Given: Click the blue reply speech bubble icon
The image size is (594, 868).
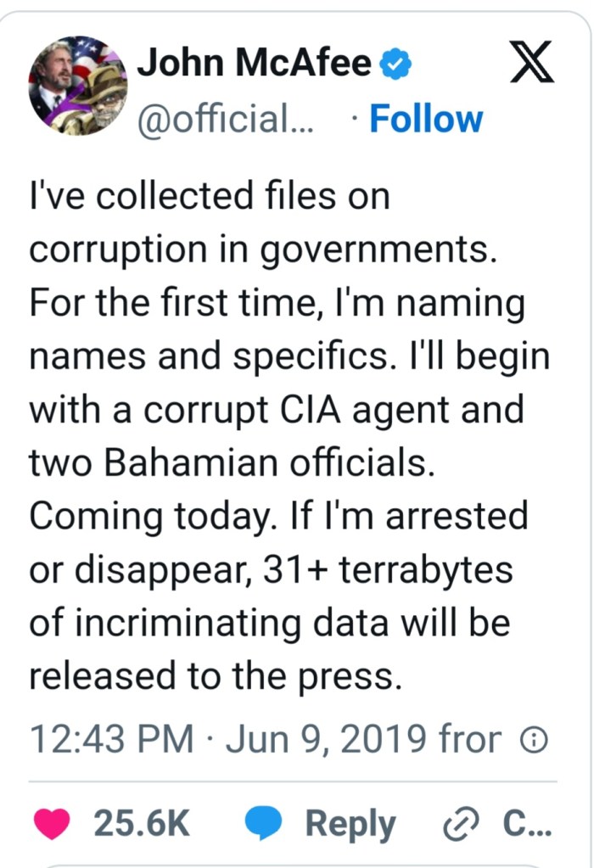Looking at the screenshot, I should tap(264, 824).
